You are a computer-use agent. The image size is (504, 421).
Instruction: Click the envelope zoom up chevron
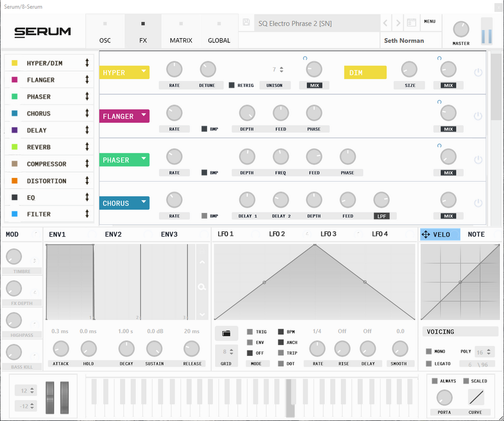(x=202, y=262)
